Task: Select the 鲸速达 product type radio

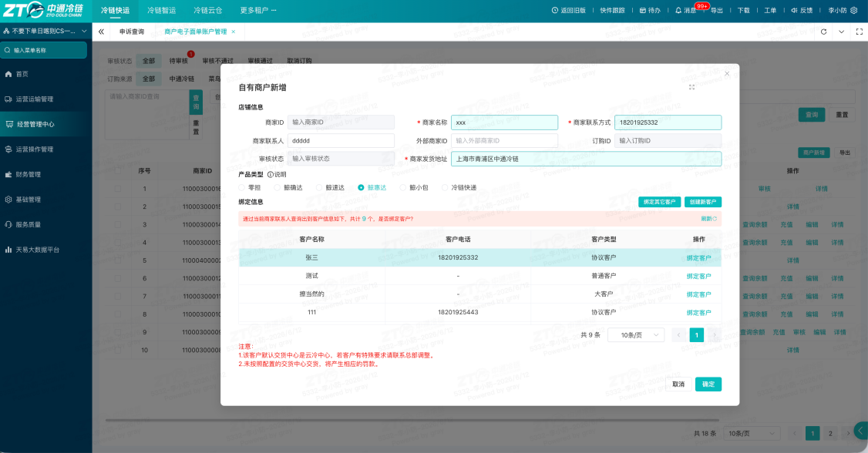Action: pos(319,187)
